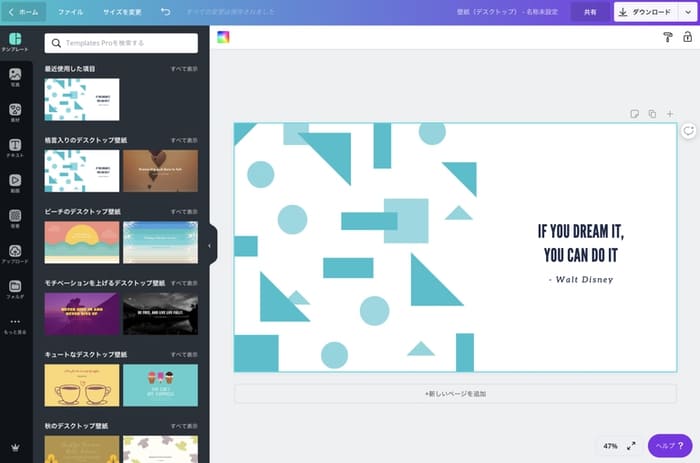Click the 最近使用した項目 section heading
Image resolution: width=700 pixels, height=463 pixels.
pyautogui.click(x=70, y=69)
